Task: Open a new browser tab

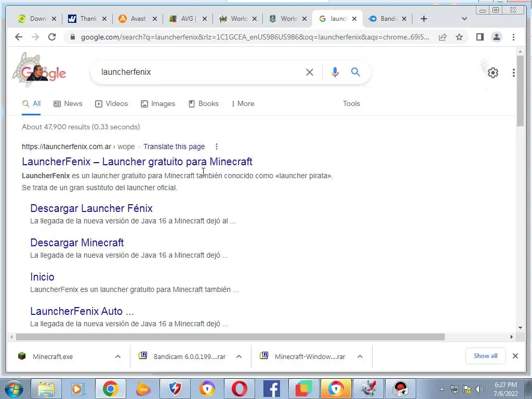Action: (424, 19)
